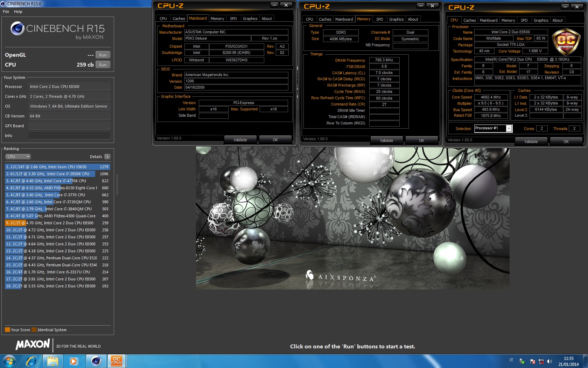The height and width of the screenshot is (368, 588).
Task: Open SPD tab in Memory CPU-Z window
Action: click(380, 19)
